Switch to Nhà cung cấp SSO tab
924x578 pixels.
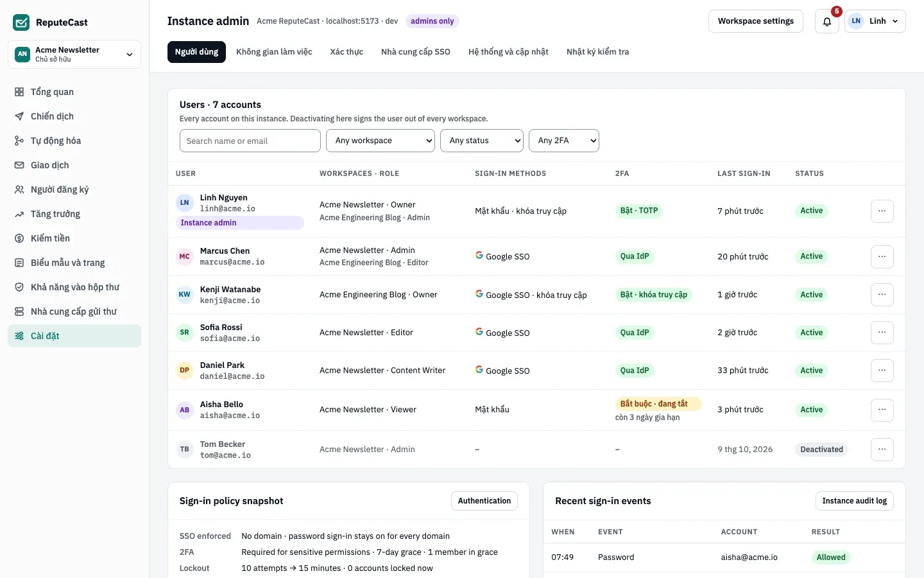(416, 52)
